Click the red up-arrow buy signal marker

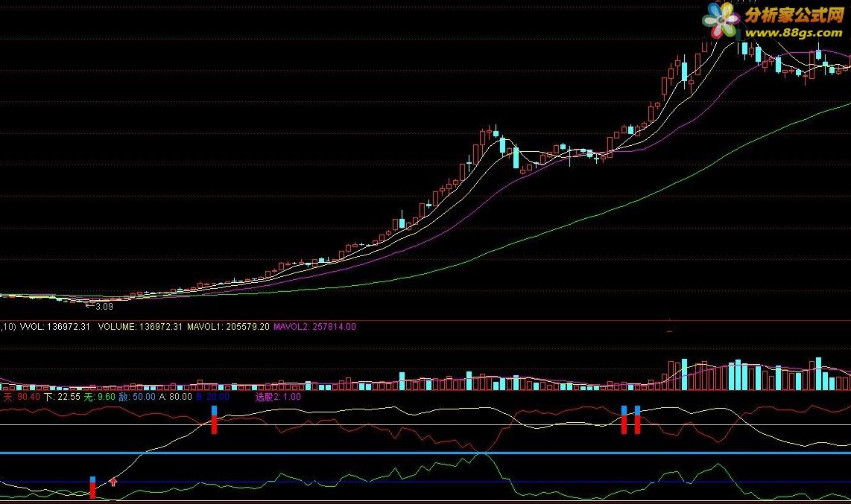coord(113,482)
